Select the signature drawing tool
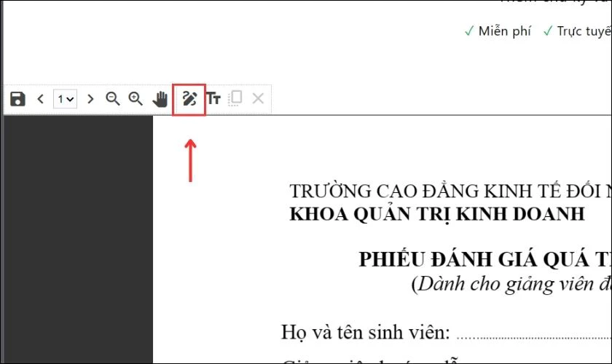 click(x=189, y=99)
